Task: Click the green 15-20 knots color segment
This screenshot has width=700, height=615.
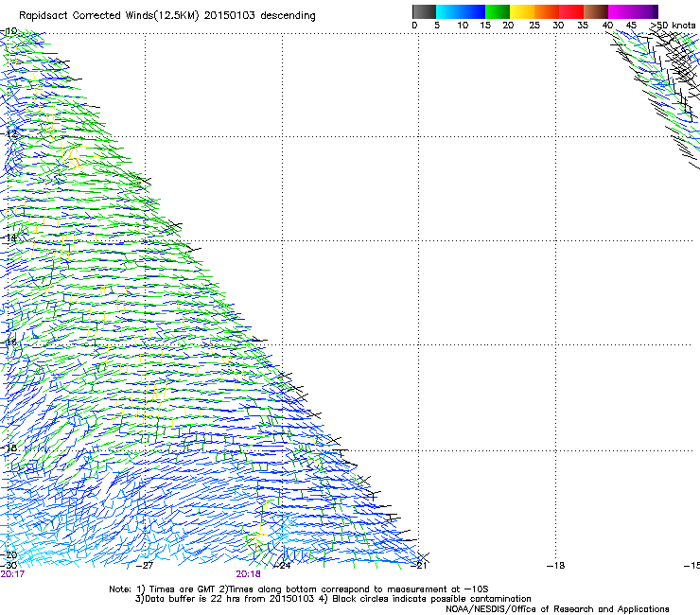Action: pyautogui.click(x=498, y=11)
